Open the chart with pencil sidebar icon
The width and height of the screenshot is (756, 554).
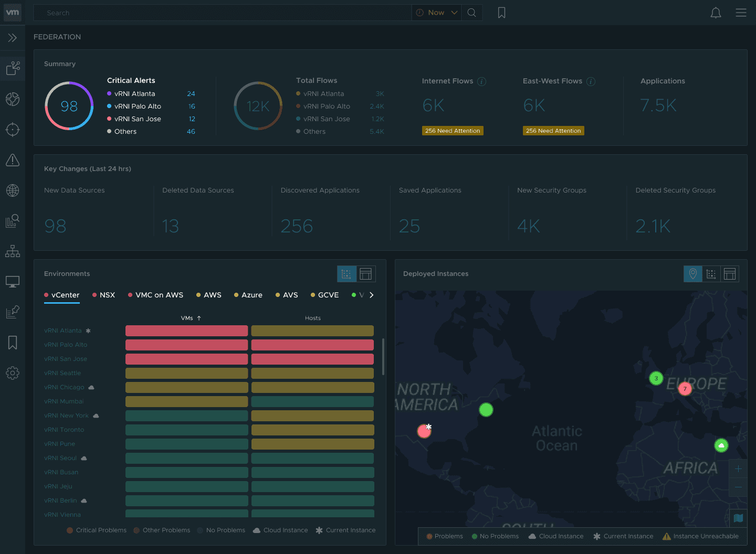pos(13,312)
